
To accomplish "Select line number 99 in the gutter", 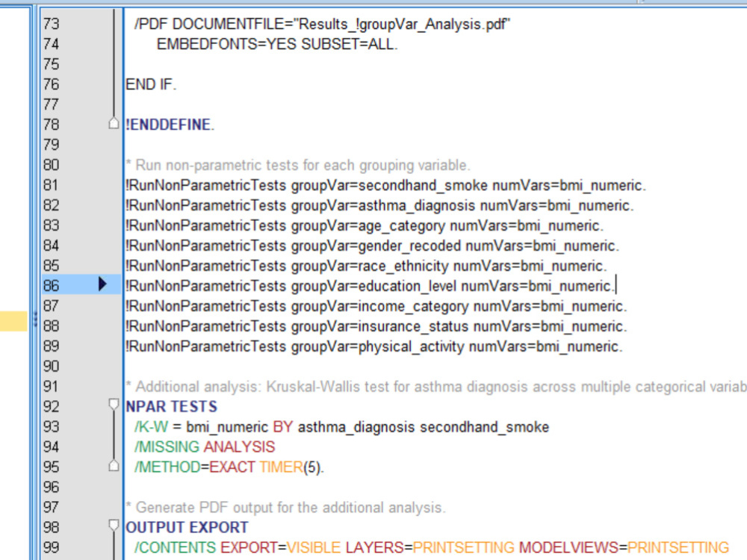I will tap(52, 547).
